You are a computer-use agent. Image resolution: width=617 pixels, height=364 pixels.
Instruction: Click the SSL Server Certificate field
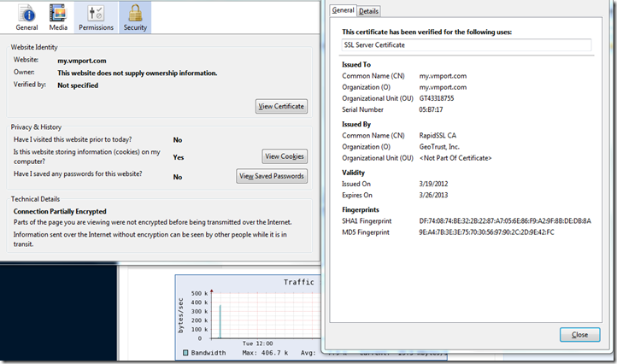pyautogui.click(x=467, y=45)
